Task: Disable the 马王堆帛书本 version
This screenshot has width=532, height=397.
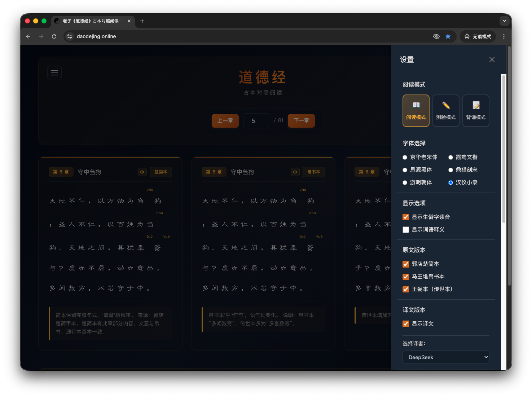Action: point(405,276)
